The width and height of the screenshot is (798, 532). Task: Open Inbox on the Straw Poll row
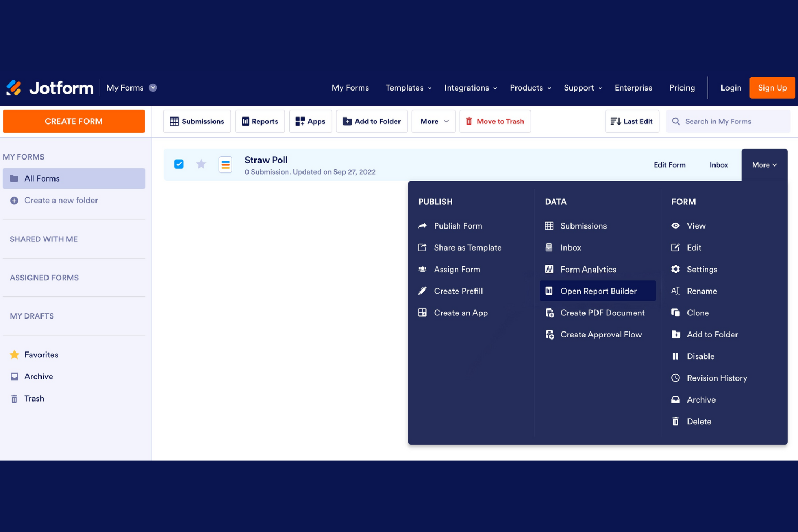[719, 165]
